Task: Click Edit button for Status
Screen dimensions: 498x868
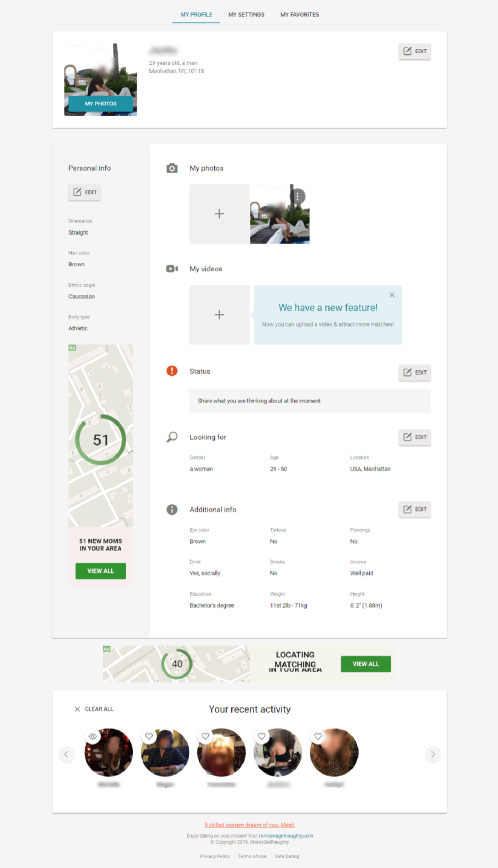Action: click(414, 373)
